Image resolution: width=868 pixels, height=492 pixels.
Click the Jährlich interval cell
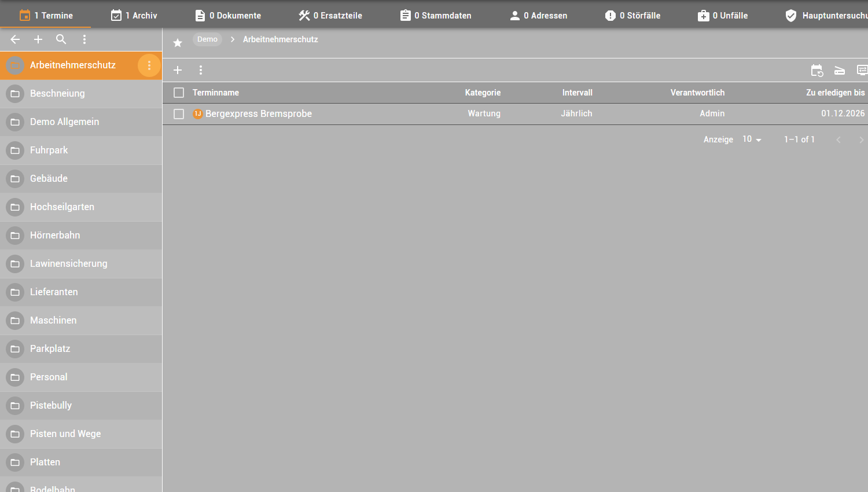576,113
